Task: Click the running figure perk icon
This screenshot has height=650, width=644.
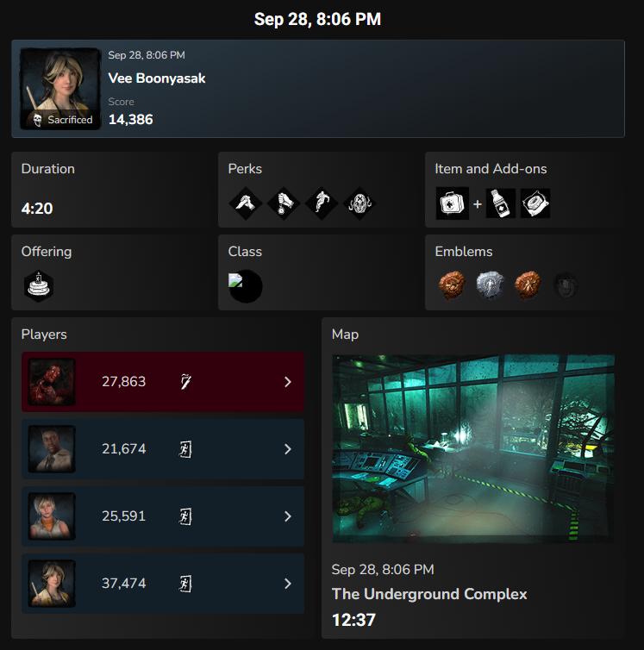Action: pyautogui.click(x=322, y=203)
